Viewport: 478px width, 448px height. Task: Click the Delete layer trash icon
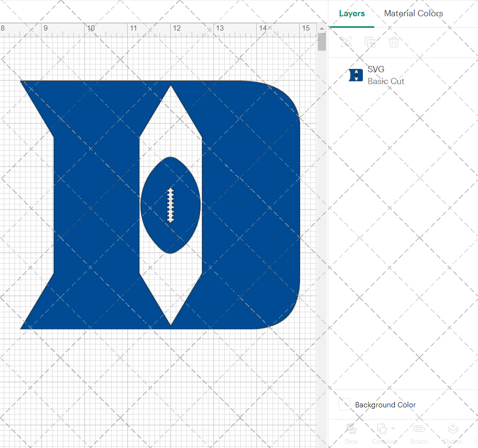[x=393, y=42]
